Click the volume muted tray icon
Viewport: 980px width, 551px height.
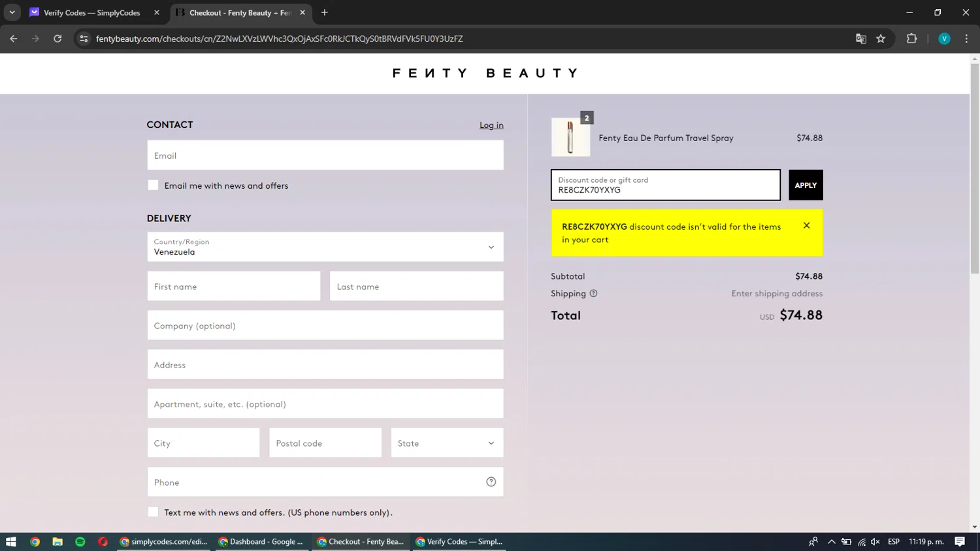coord(875,542)
